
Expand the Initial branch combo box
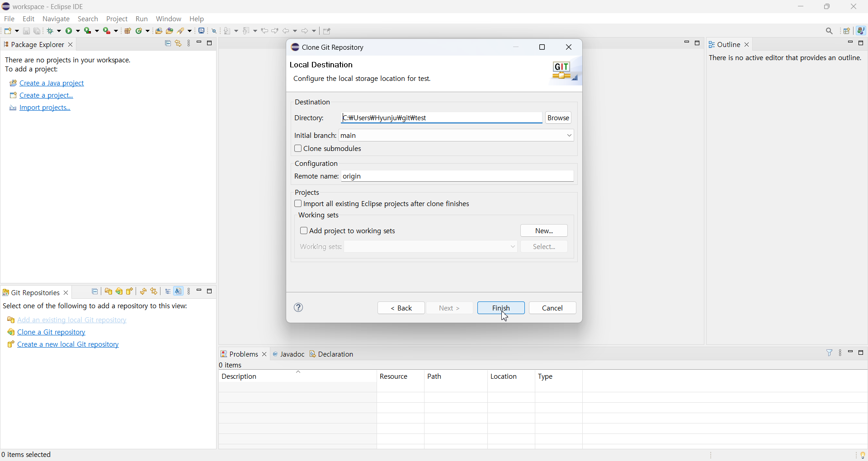tap(569, 136)
